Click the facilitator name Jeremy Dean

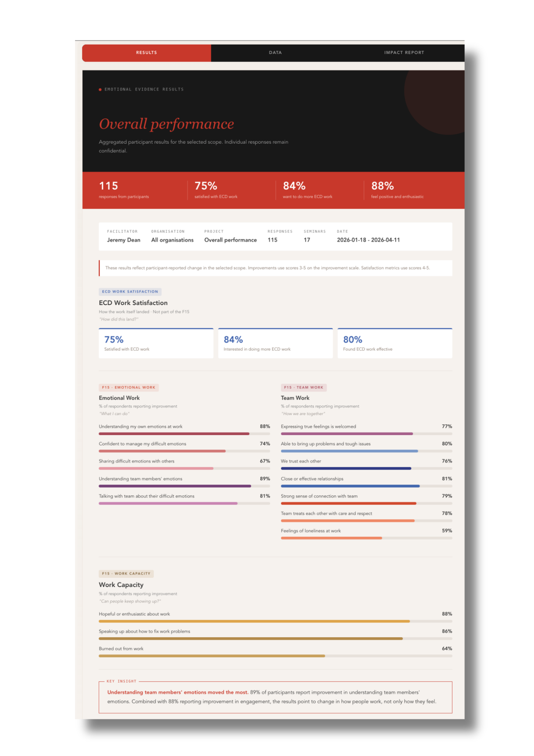click(x=123, y=240)
